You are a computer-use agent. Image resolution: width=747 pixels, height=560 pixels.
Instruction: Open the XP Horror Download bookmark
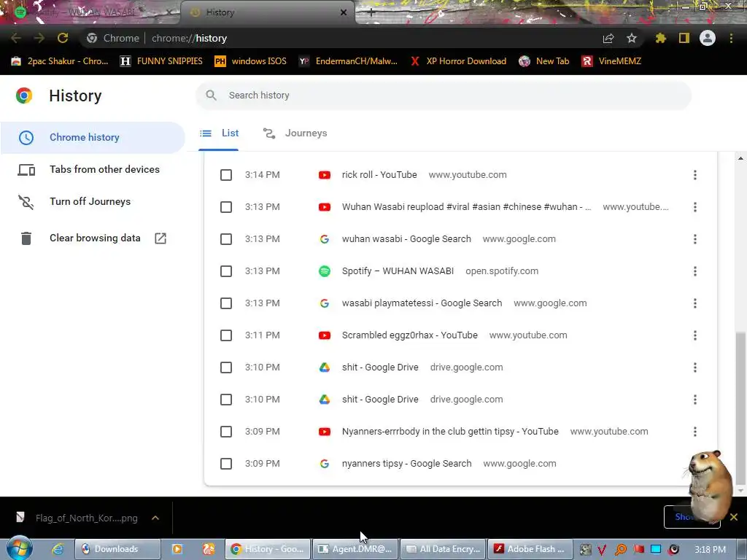(458, 61)
